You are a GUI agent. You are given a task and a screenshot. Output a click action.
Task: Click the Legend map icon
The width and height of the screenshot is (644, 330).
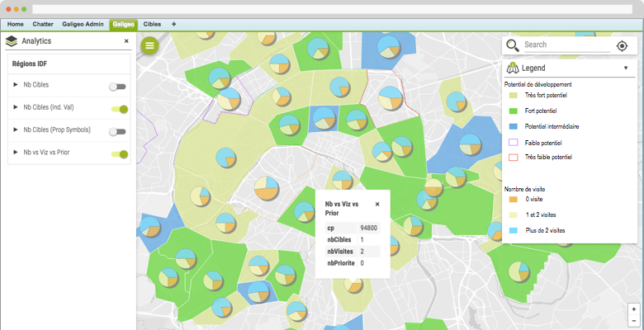(512, 68)
